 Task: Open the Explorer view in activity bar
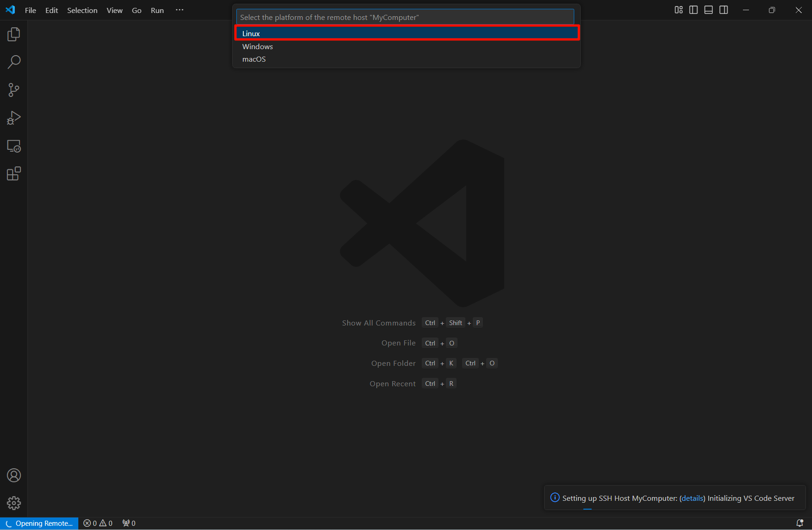point(14,34)
